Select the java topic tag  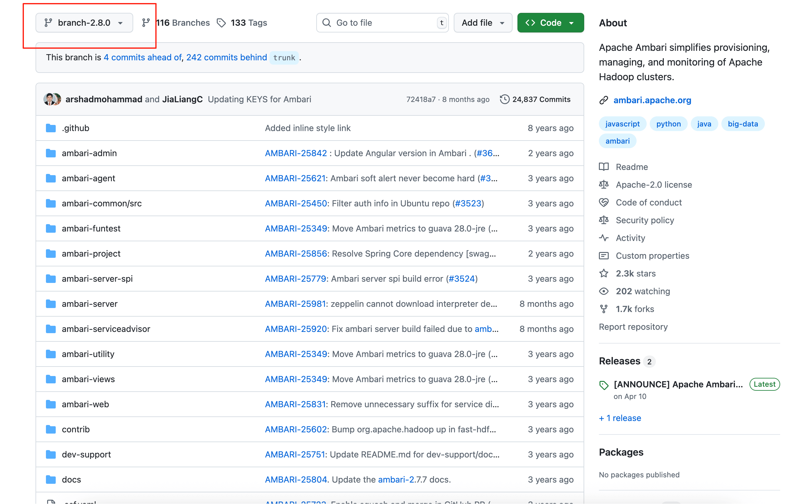pos(704,124)
